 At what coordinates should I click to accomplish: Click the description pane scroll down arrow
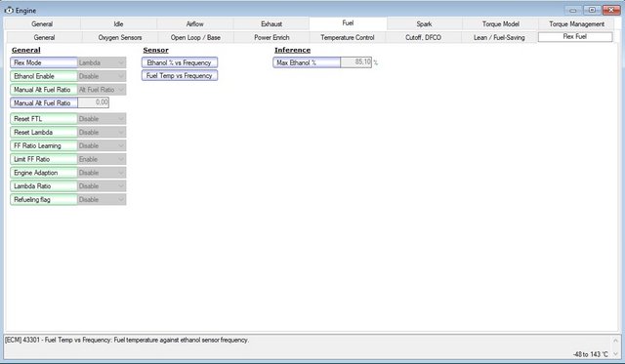pyautogui.click(x=615, y=353)
